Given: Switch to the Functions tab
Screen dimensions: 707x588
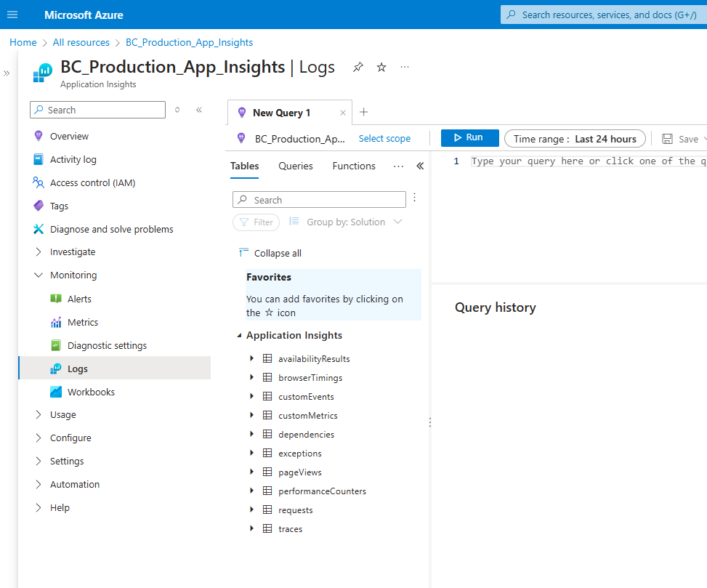Looking at the screenshot, I should [x=354, y=166].
